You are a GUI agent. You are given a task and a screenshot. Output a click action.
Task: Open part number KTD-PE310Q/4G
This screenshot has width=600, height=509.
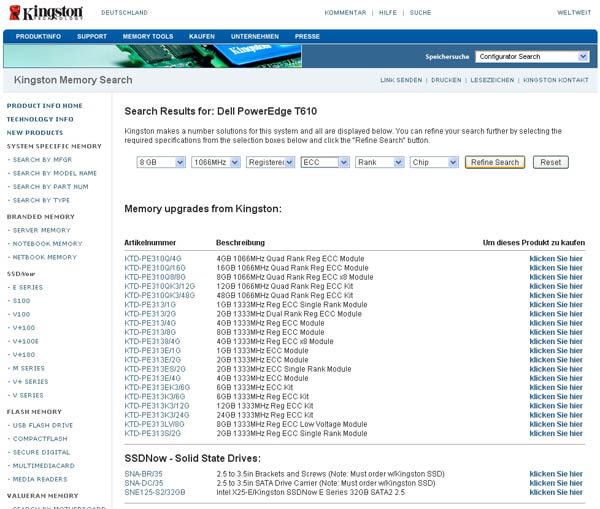pyautogui.click(x=153, y=259)
